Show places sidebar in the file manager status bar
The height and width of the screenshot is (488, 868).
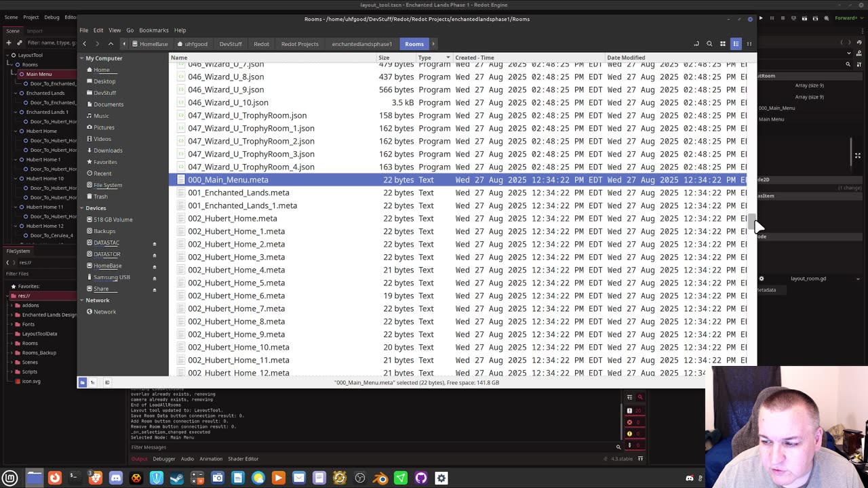coord(83,382)
